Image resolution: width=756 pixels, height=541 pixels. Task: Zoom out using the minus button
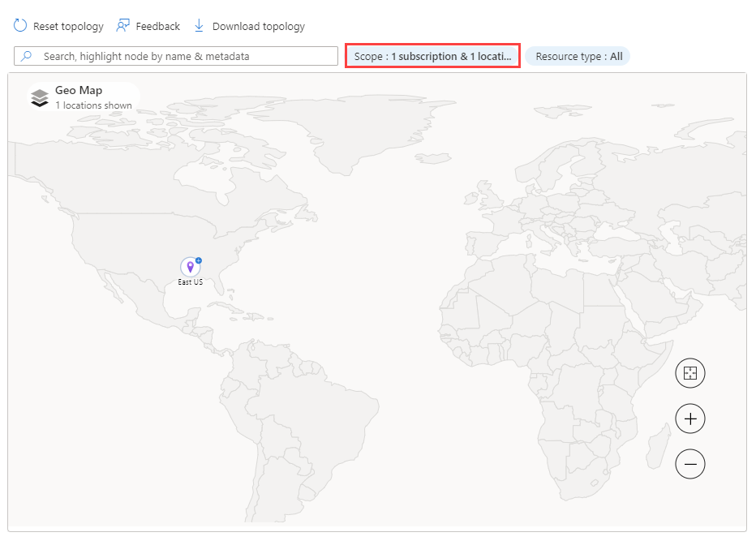pos(690,464)
